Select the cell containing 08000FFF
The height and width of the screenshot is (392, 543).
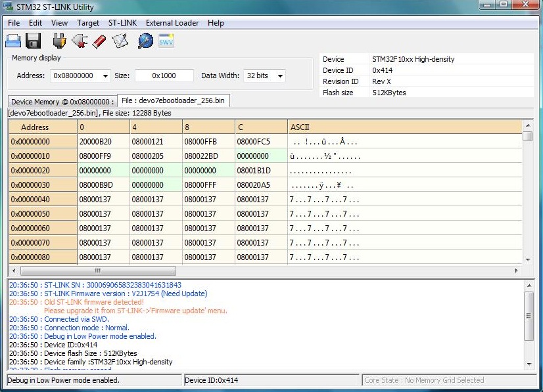(209, 185)
